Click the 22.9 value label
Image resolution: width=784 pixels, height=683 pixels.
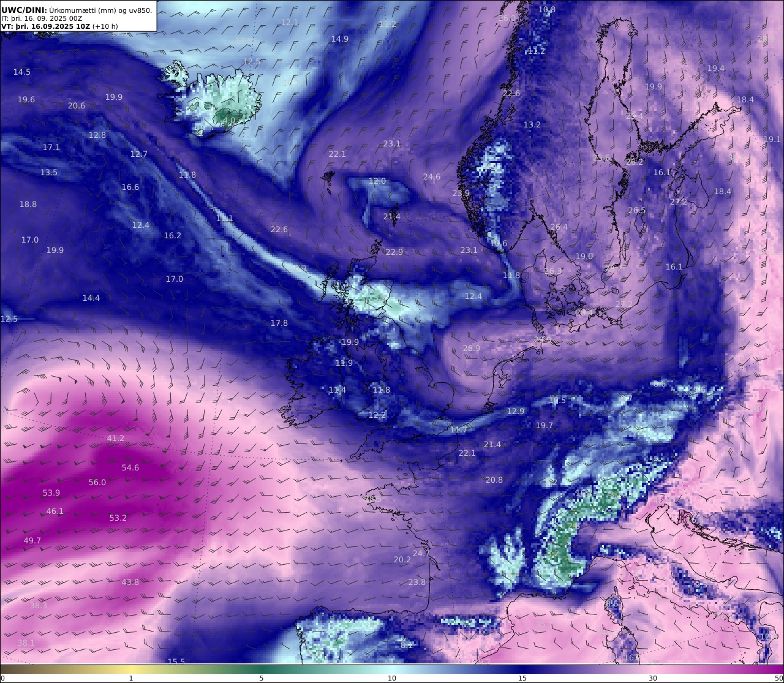point(394,252)
